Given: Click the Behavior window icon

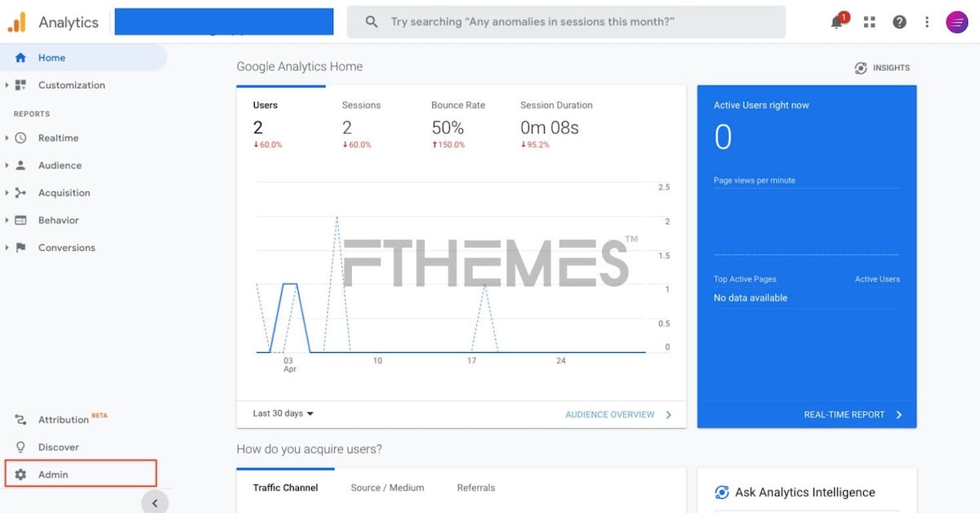Looking at the screenshot, I should point(20,220).
